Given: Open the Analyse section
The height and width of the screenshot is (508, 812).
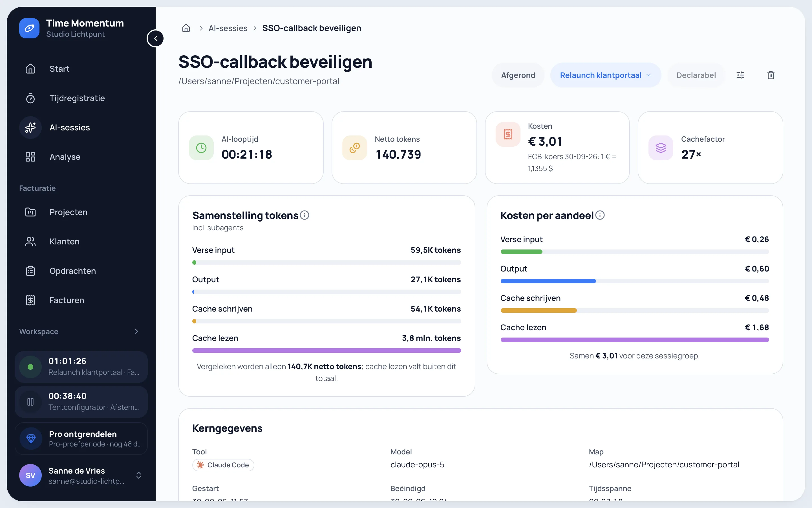Looking at the screenshot, I should click(81, 157).
